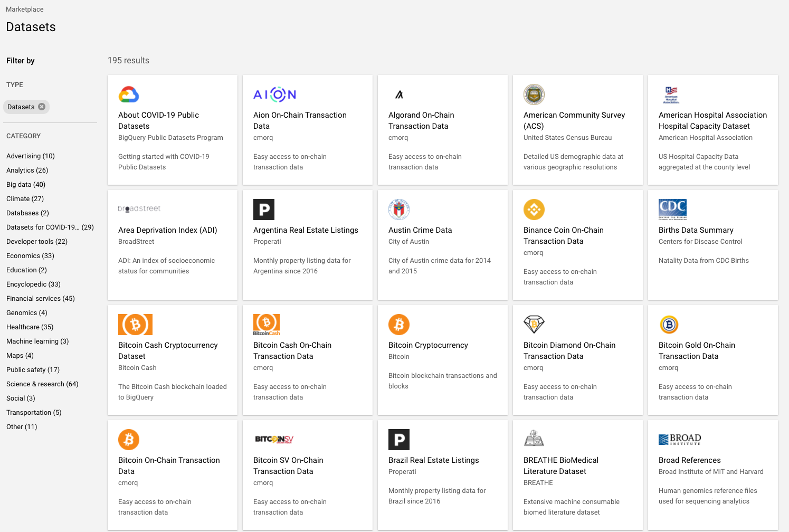Select the Healthcare (35) category
Image resolution: width=789 pixels, height=532 pixels.
(x=30, y=327)
